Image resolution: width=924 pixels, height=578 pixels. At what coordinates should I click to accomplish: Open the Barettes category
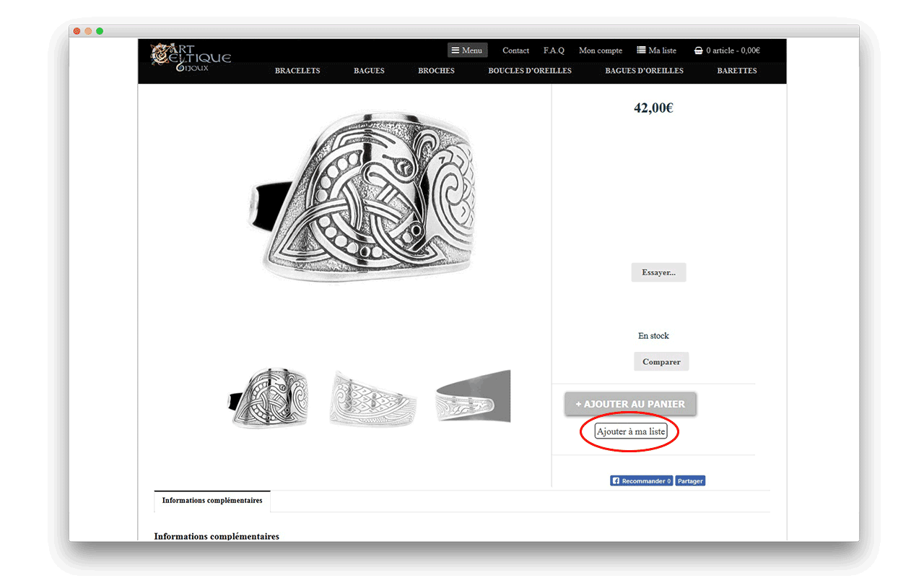(736, 71)
